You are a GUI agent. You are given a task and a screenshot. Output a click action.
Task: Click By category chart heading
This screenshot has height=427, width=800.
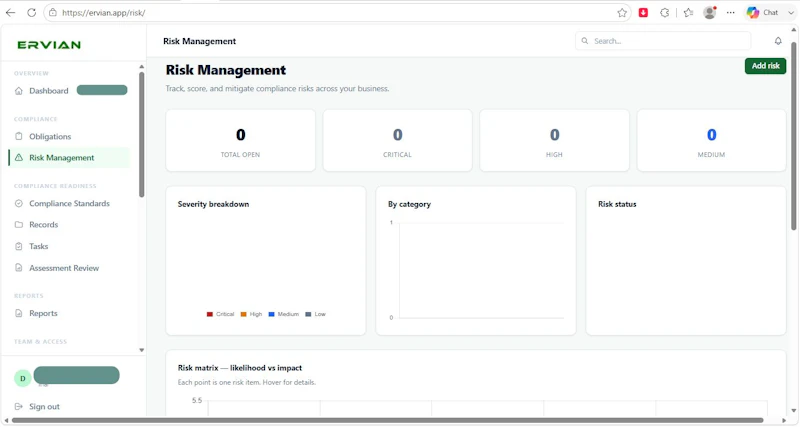click(x=409, y=204)
